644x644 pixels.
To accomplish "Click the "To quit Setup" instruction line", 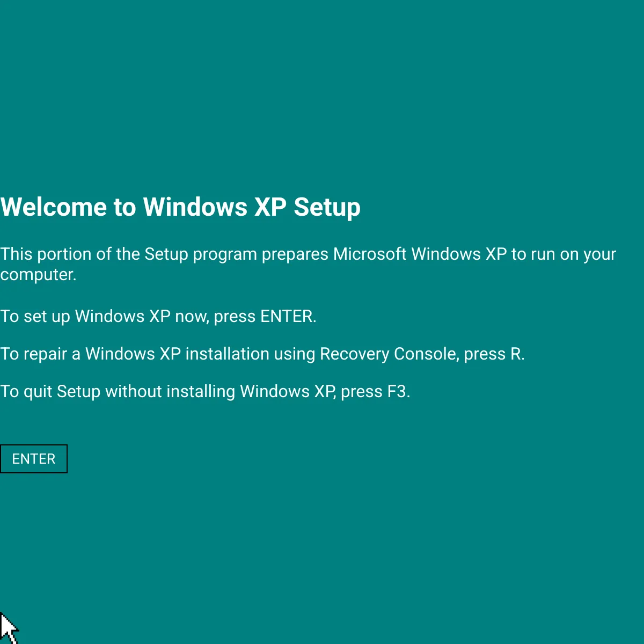I will (205, 392).
